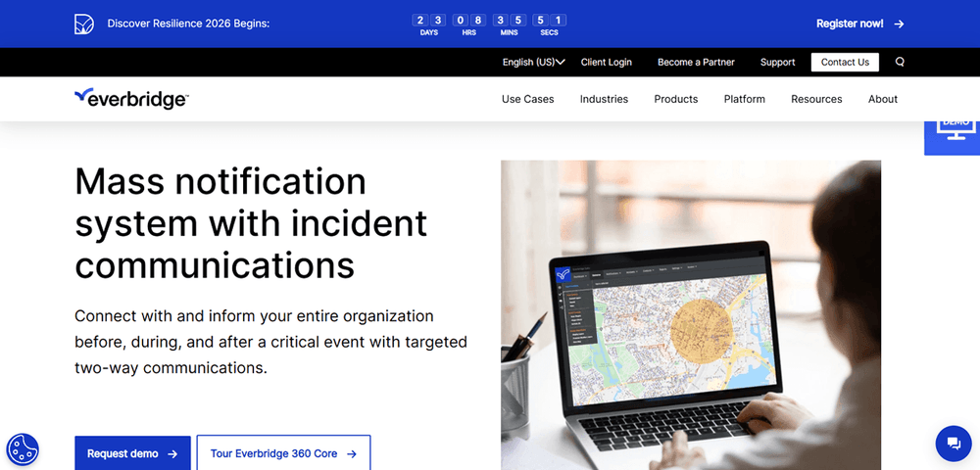
Task: Follow the Become a Partner link
Action: coord(696,62)
